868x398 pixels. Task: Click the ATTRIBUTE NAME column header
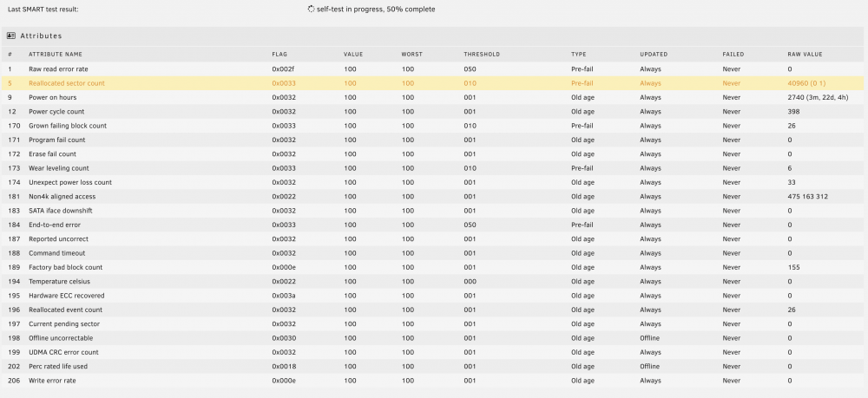click(x=56, y=54)
